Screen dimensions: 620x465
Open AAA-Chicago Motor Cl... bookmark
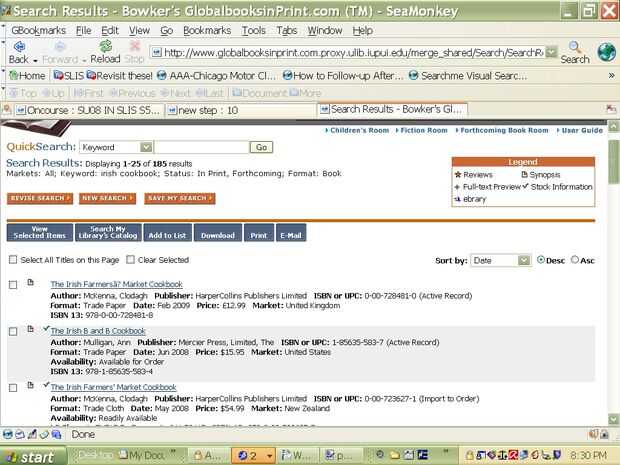coord(216,76)
